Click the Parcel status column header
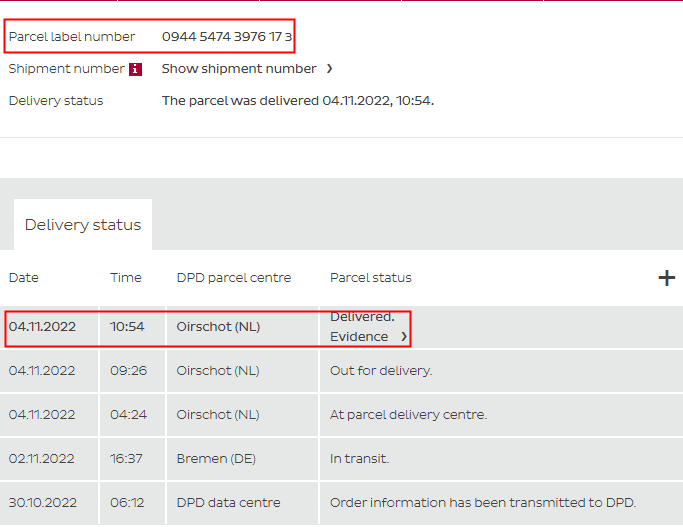683x527 pixels. pyautogui.click(x=371, y=278)
